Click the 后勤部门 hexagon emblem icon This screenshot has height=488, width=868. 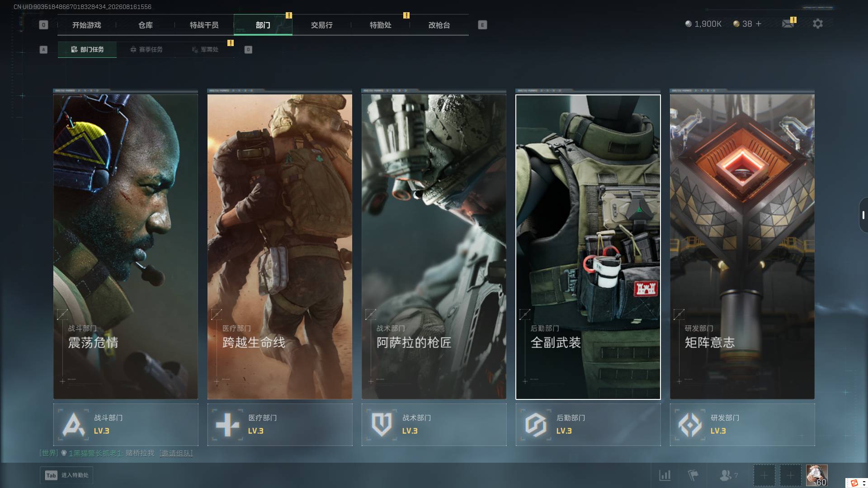coord(536,425)
